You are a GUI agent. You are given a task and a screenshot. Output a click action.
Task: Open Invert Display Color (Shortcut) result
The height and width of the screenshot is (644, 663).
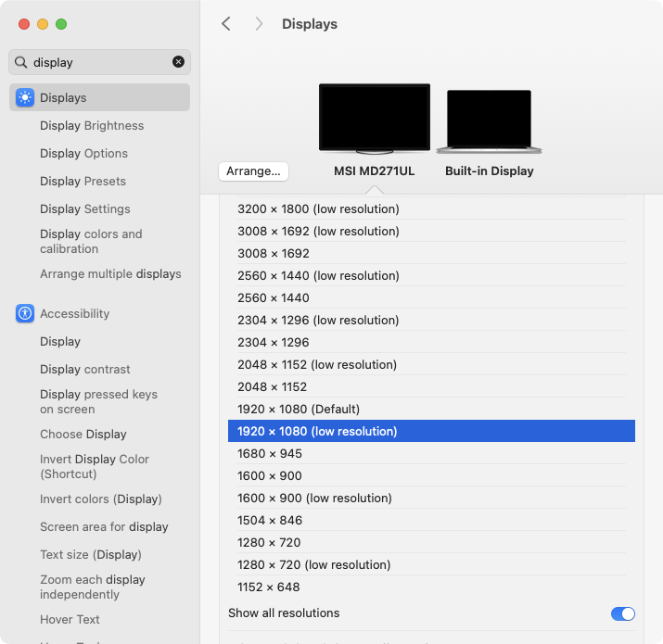[95, 466]
